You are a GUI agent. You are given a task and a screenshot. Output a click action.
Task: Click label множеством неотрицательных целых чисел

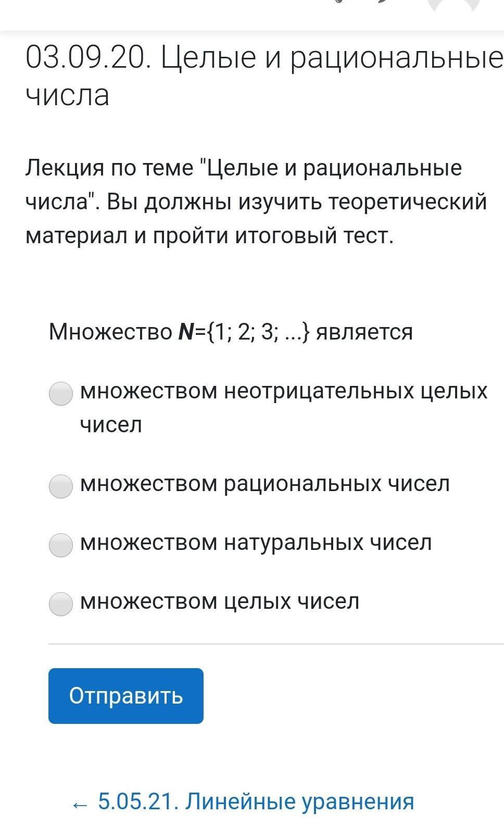[x=284, y=408]
